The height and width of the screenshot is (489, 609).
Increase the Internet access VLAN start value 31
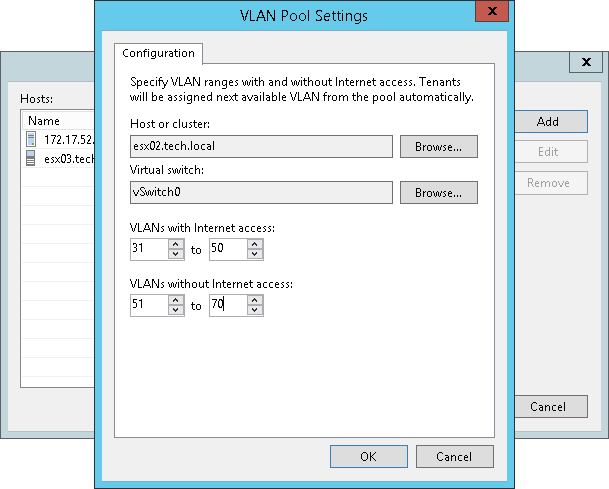[x=176, y=244]
